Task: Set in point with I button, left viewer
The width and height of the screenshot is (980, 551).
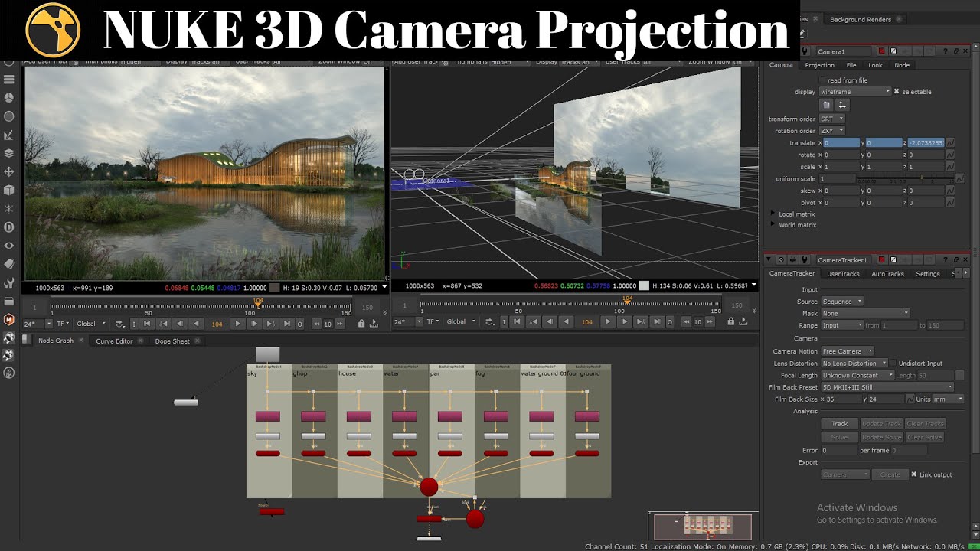Action: pos(134,324)
